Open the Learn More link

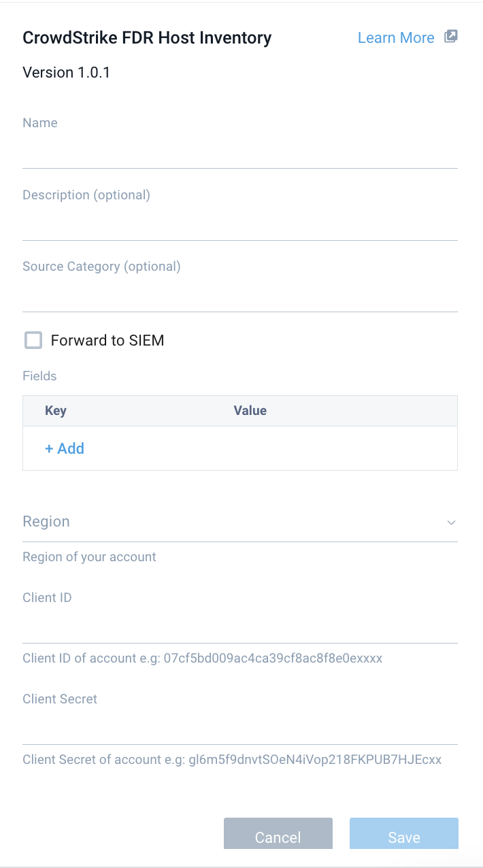pos(395,38)
